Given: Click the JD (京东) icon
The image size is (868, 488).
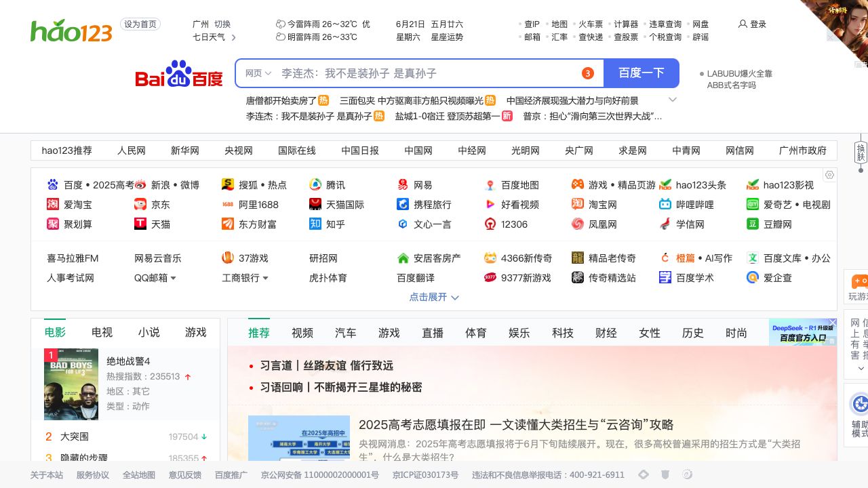Looking at the screenshot, I should click(140, 204).
